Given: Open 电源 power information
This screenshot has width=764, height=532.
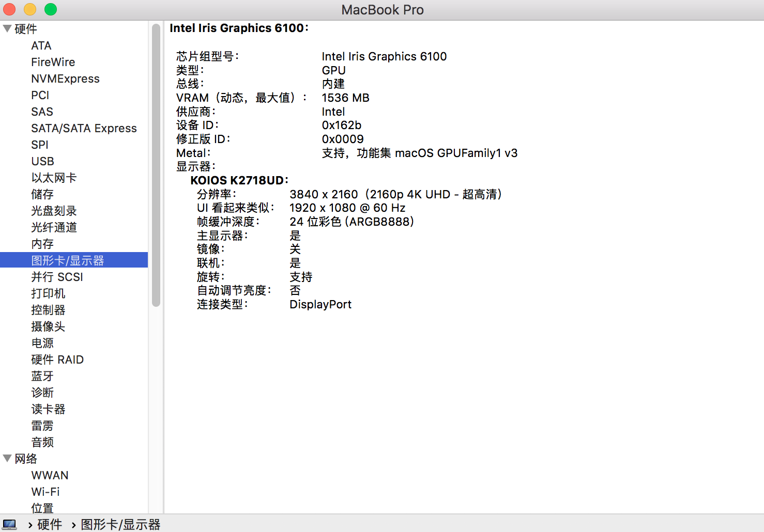Looking at the screenshot, I should (42, 343).
